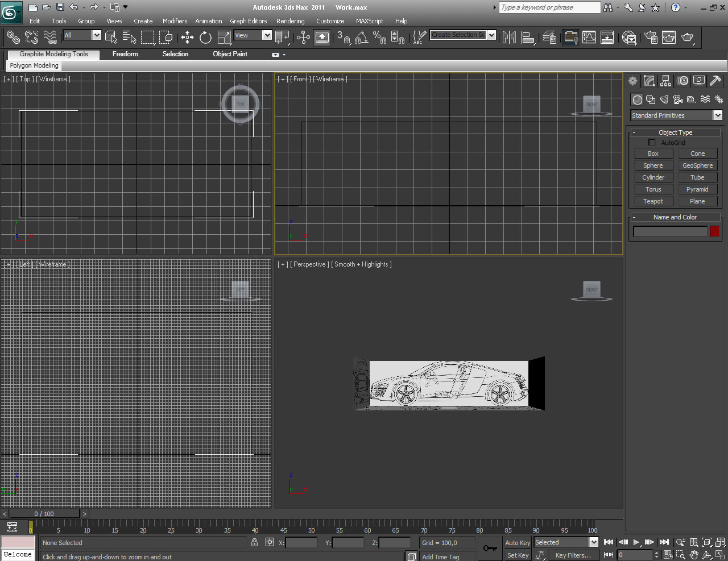728x561 pixels.
Task: Open the Select by Name dialog
Action: pyautogui.click(x=130, y=38)
